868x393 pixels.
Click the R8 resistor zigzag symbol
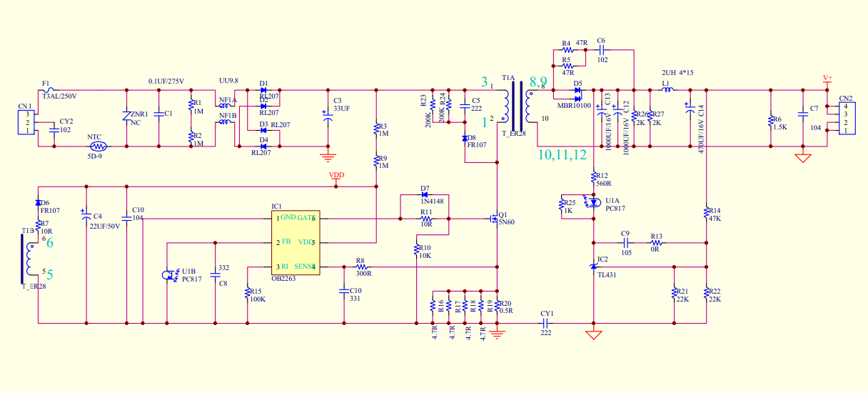point(360,267)
